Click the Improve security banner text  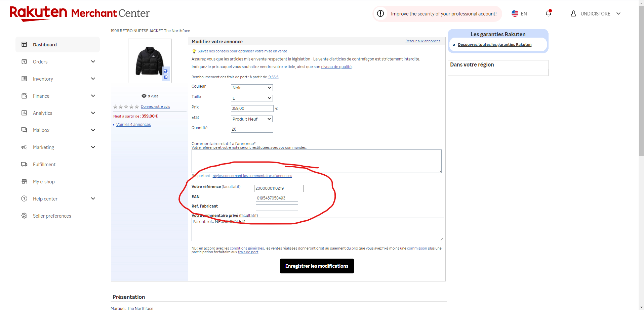pyautogui.click(x=444, y=14)
